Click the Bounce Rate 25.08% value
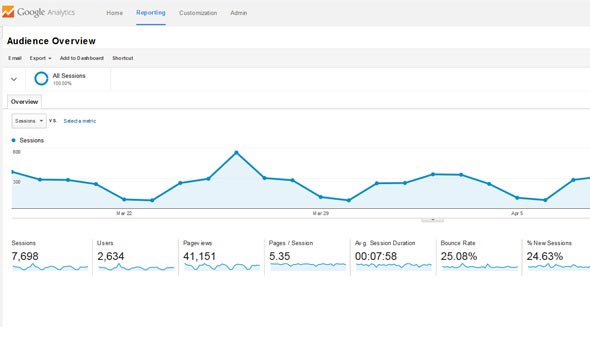This screenshot has width=590, height=361. click(459, 256)
